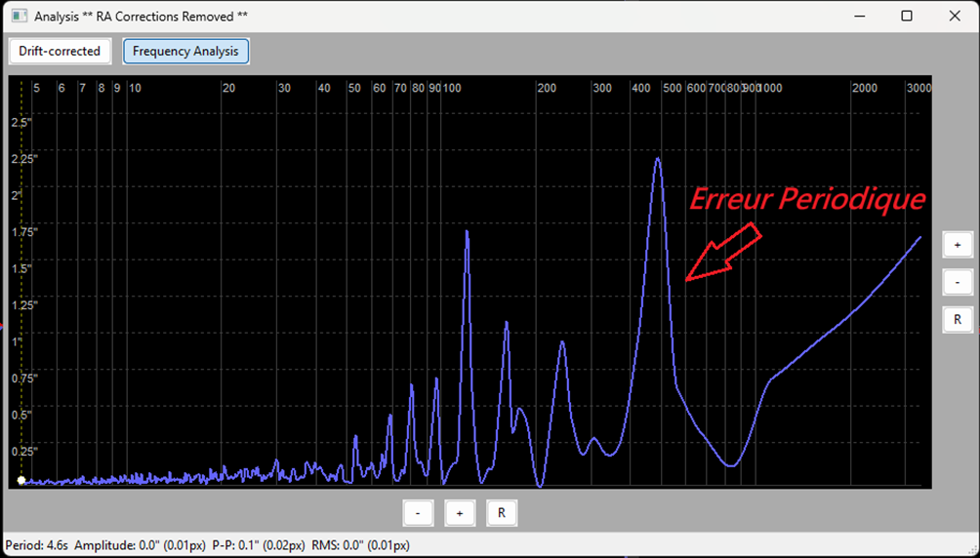This screenshot has height=558, width=980.
Task: Click the 2.25" amplitude axis label
Action: pyautogui.click(x=24, y=159)
